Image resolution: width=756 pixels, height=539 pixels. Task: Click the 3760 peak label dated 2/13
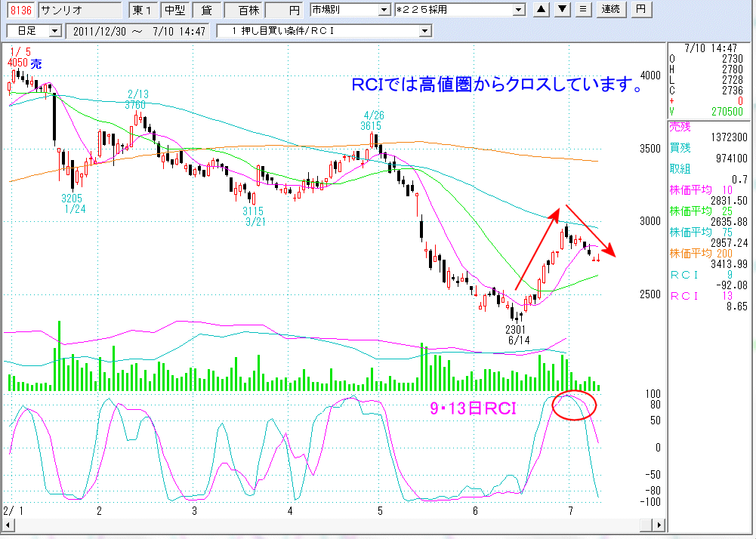coord(135,105)
